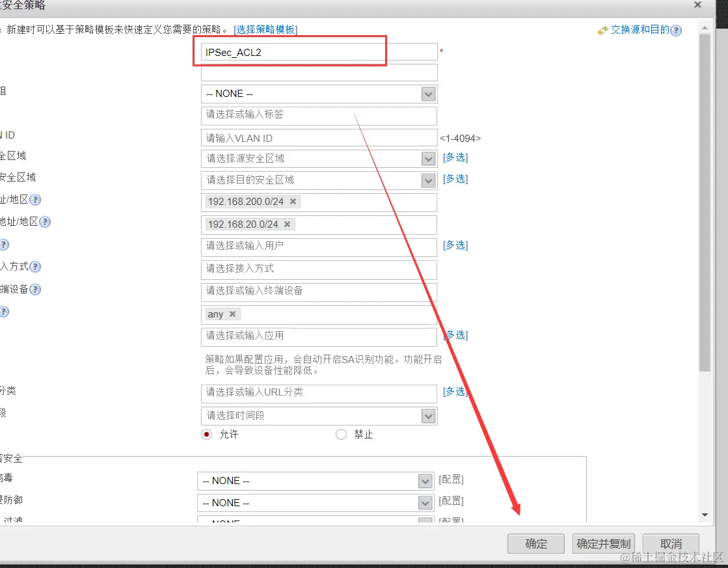
Task: Click 多选 next to destination security zone
Action: pos(455,179)
